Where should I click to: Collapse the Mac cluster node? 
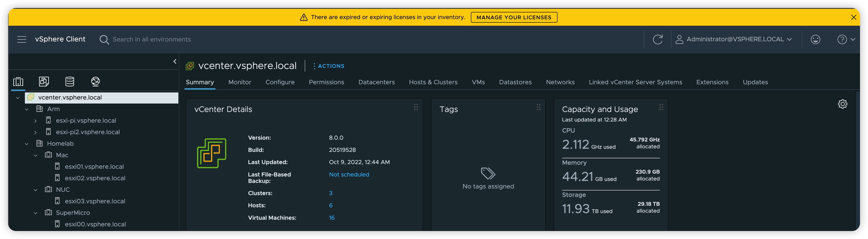point(35,155)
